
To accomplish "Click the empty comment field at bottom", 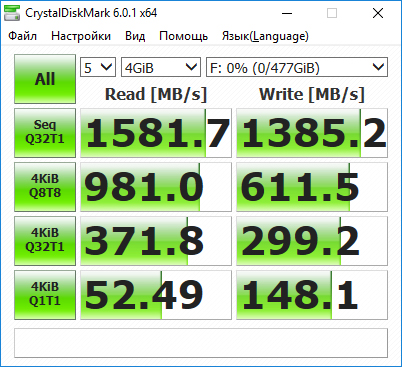I will [201, 343].
